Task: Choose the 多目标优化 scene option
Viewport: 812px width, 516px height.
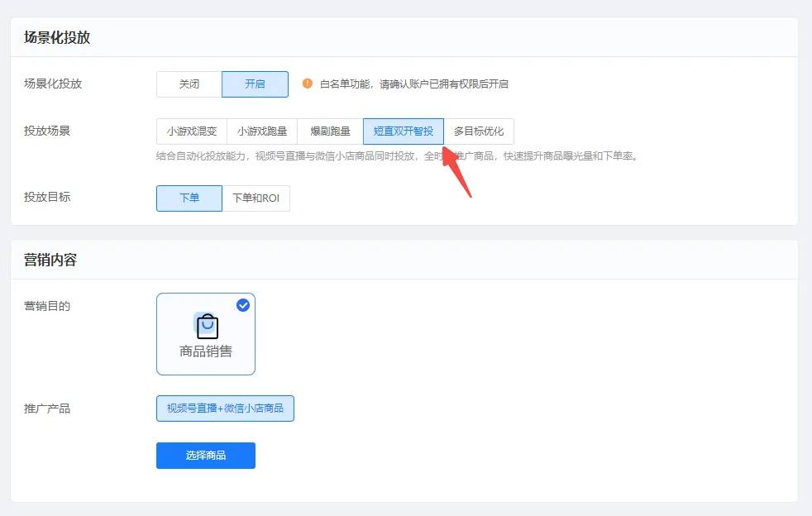Action: coord(479,131)
